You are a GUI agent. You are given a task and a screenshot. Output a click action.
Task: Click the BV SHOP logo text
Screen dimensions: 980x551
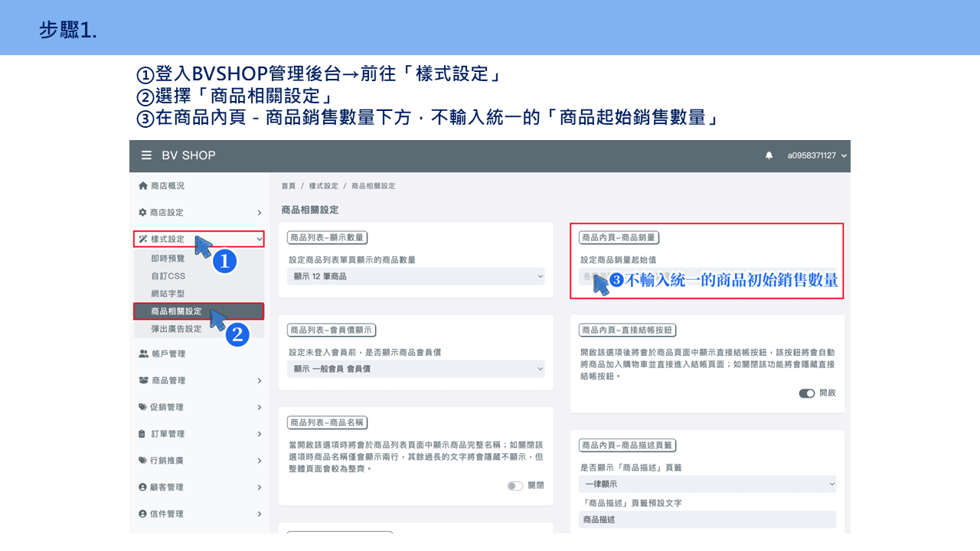click(188, 155)
